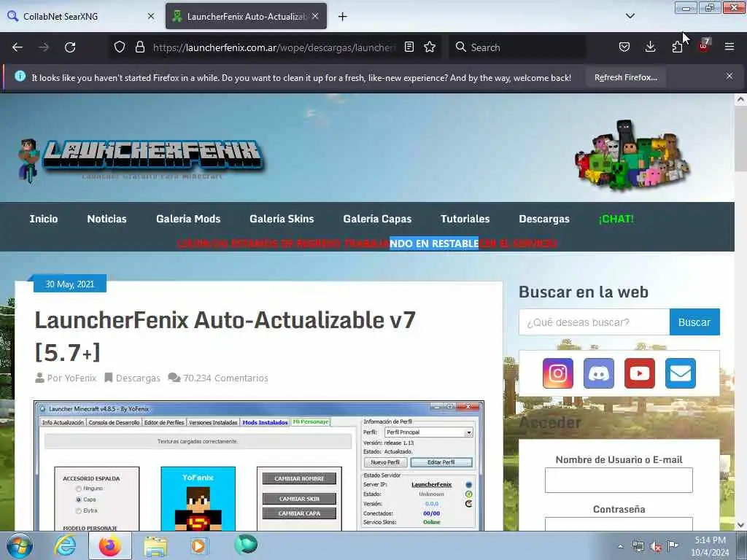Open the ¡CHAT! menu item
The image size is (747, 560).
click(616, 219)
